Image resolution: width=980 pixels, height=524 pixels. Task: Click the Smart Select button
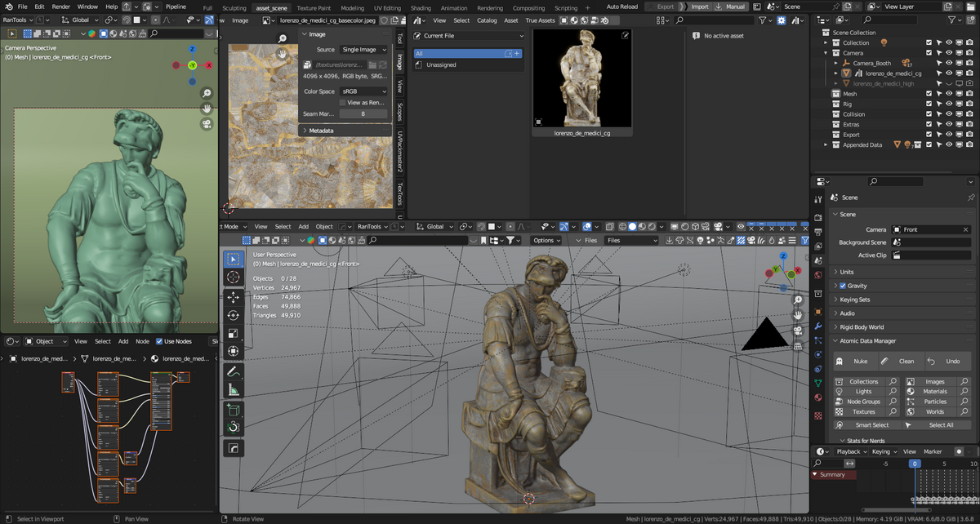coord(866,425)
